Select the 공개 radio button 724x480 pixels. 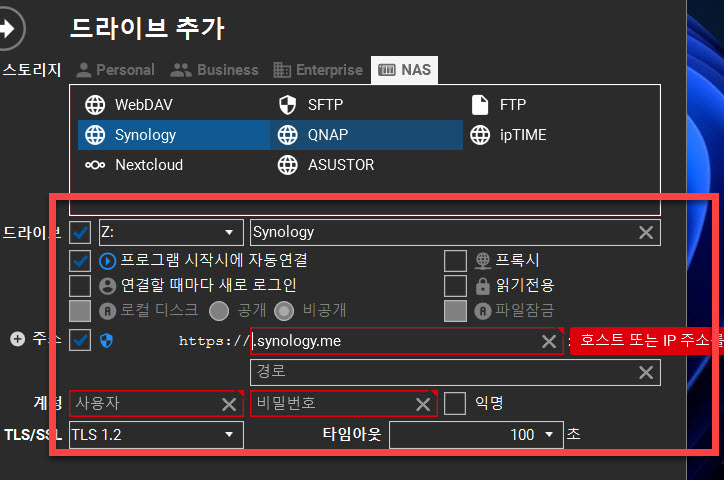point(219,311)
